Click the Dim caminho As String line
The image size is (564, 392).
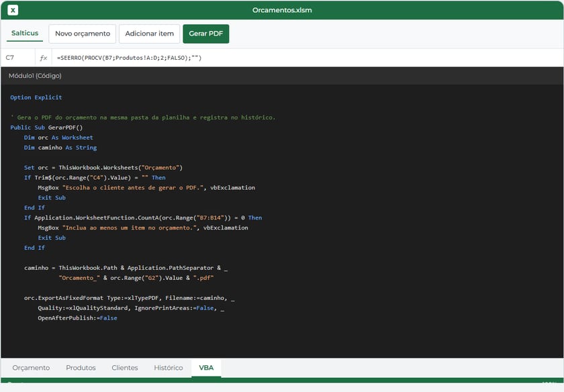point(60,148)
